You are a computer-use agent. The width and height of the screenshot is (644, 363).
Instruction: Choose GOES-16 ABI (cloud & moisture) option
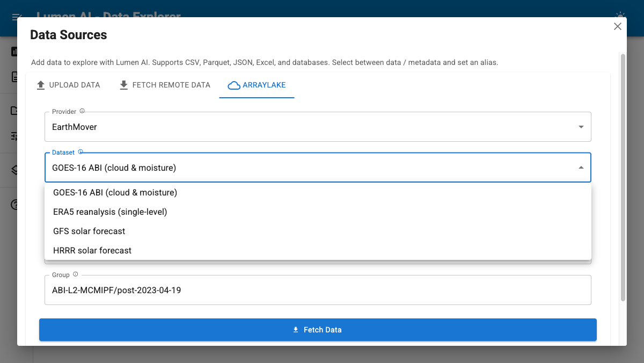point(318,192)
